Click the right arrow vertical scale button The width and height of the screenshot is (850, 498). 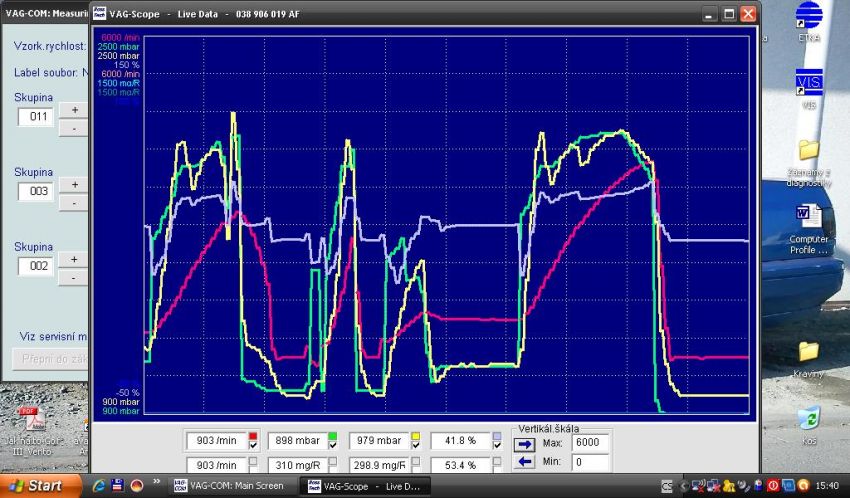coord(526,443)
